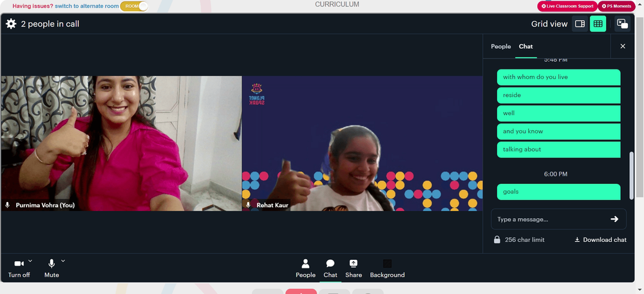Click chat message 'reside'

pos(558,95)
